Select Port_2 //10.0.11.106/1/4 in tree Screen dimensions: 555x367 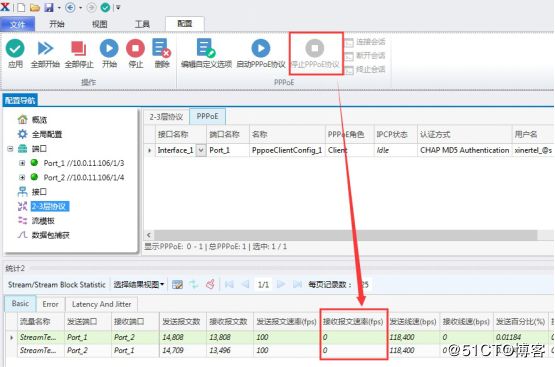[84, 177]
